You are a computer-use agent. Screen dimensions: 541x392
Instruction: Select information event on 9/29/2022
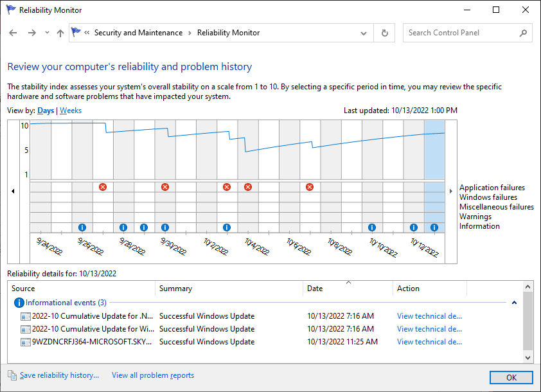pos(144,227)
